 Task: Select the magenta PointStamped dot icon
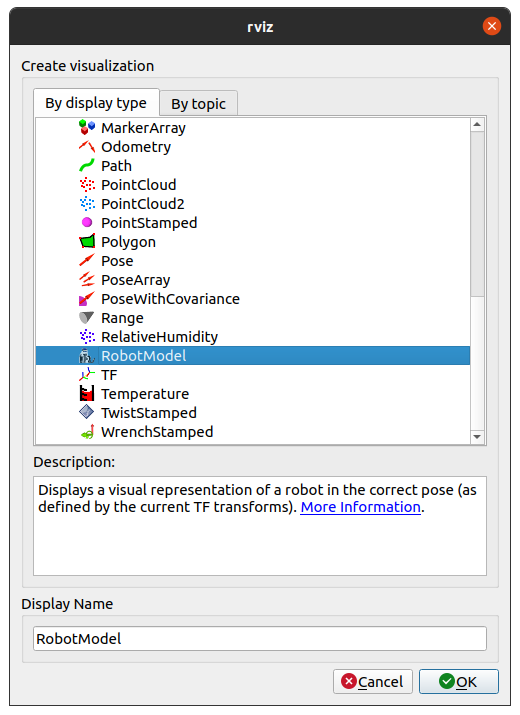[x=87, y=223]
